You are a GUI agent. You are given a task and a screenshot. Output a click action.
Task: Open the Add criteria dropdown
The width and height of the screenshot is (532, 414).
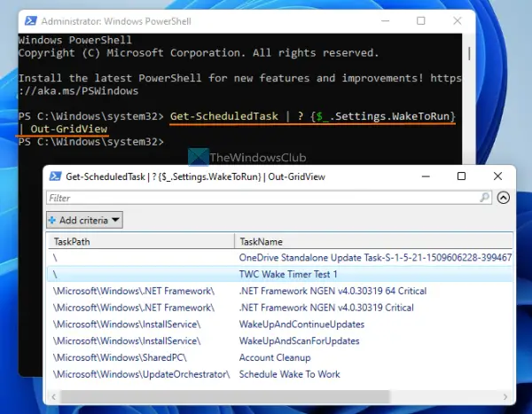point(84,220)
